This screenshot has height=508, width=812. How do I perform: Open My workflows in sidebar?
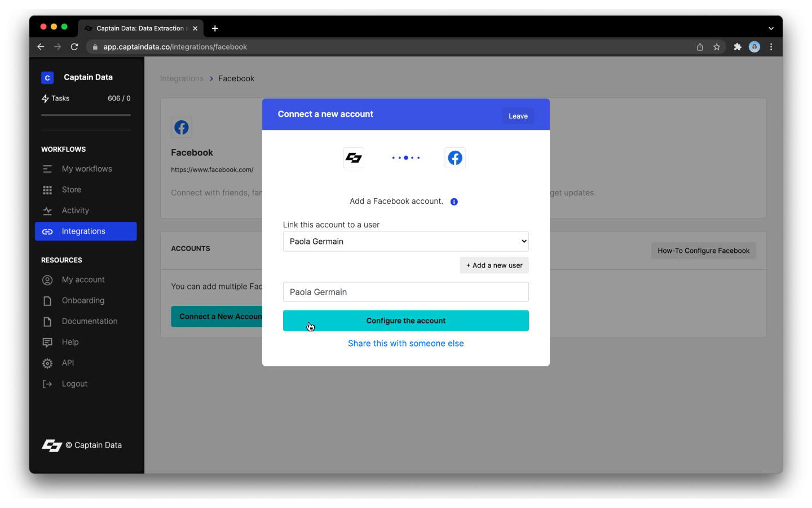tap(86, 169)
